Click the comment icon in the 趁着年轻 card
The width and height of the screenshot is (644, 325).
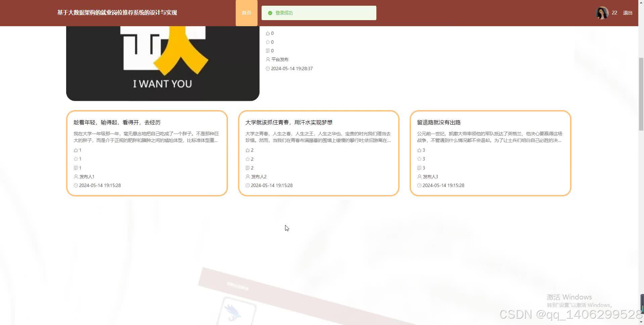[x=76, y=168]
